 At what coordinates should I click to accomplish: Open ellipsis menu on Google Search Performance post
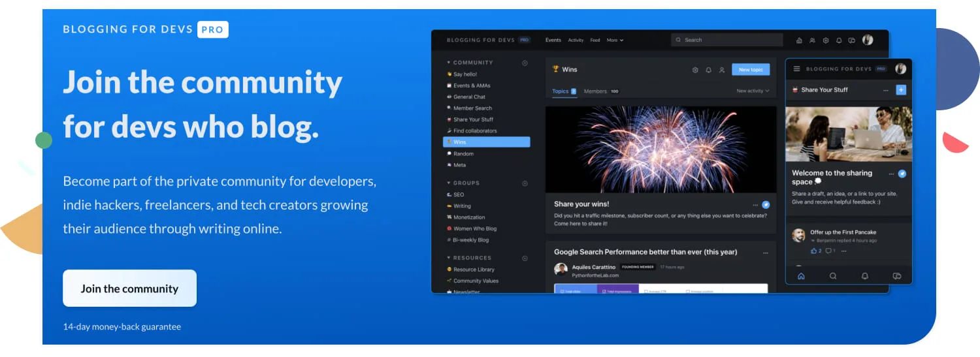coord(765,253)
